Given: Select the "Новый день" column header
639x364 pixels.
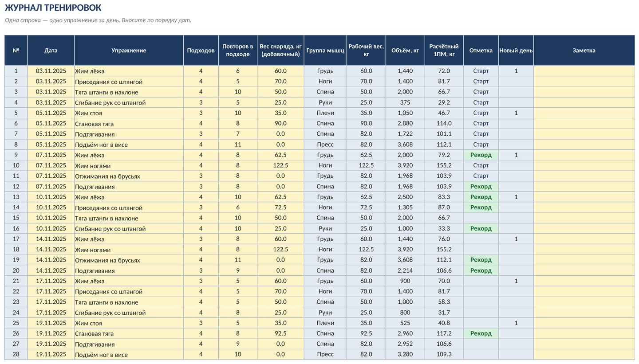Looking at the screenshot, I should pos(516,51).
